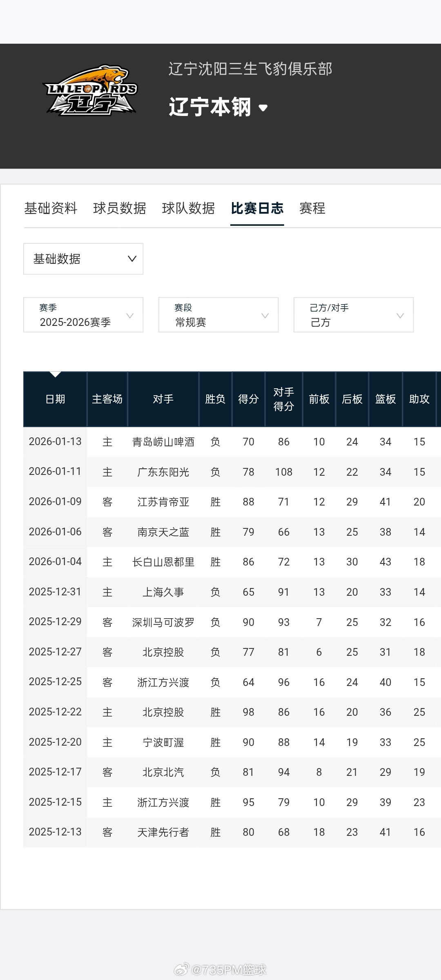Click opponent 江苏肯帝亚
This screenshot has height=980, width=441.
coord(163,502)
